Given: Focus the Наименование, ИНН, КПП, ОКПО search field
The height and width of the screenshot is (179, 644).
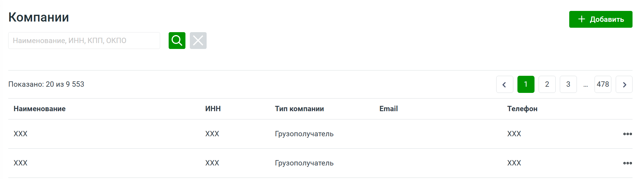Looking at the screenshot, I should pos(84,40).
